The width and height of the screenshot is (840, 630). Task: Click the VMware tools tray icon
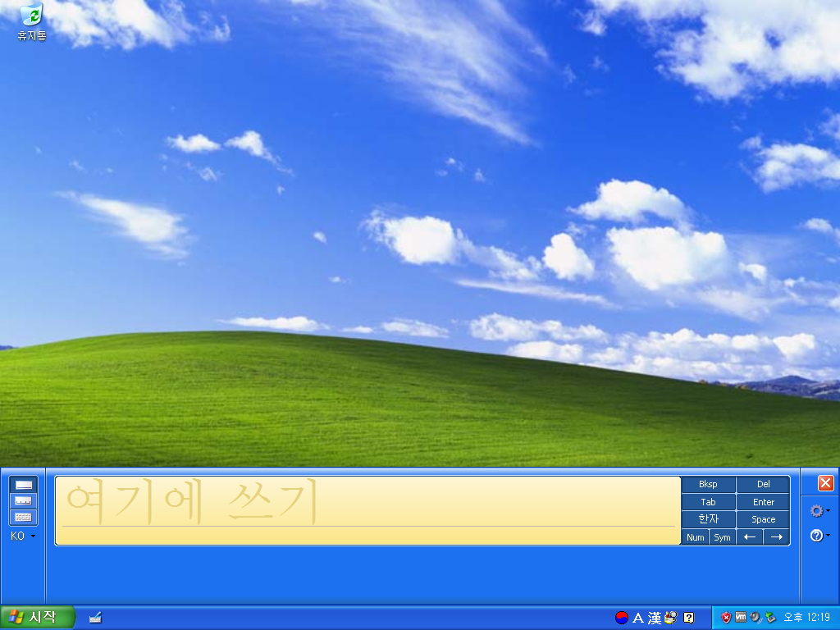(x=741, y=618)
